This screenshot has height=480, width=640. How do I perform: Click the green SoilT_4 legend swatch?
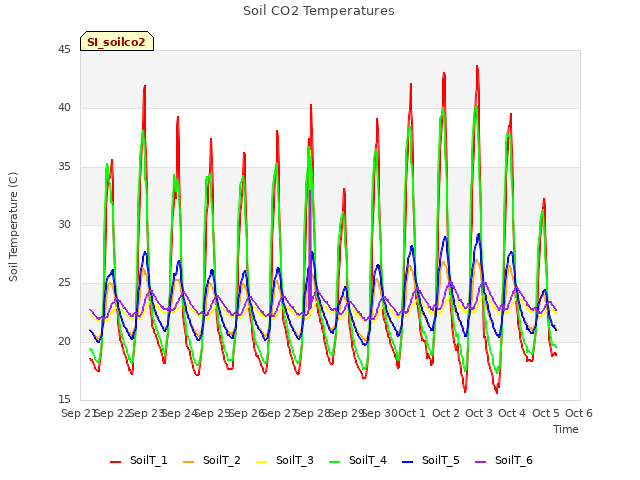(335, 462)
